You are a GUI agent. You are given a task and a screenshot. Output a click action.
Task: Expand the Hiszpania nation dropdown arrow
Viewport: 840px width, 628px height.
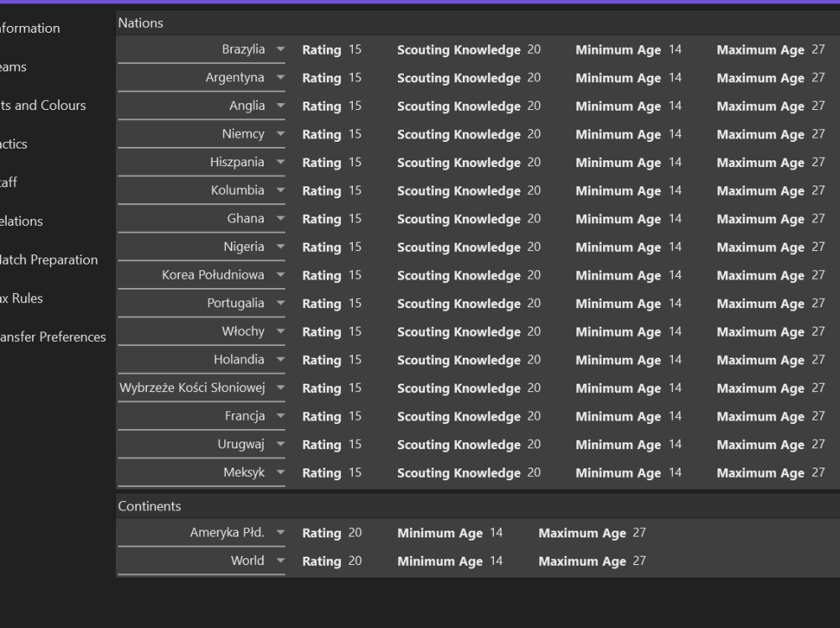click(281, 162)
